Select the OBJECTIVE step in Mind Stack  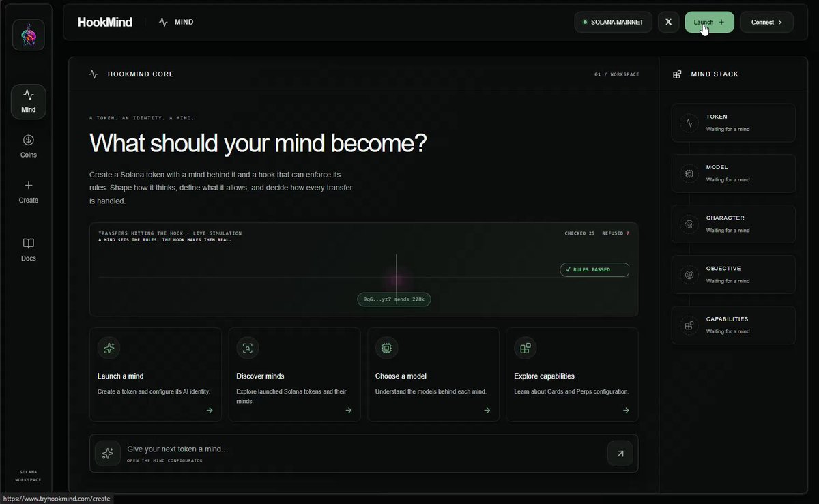click(734, 274)
